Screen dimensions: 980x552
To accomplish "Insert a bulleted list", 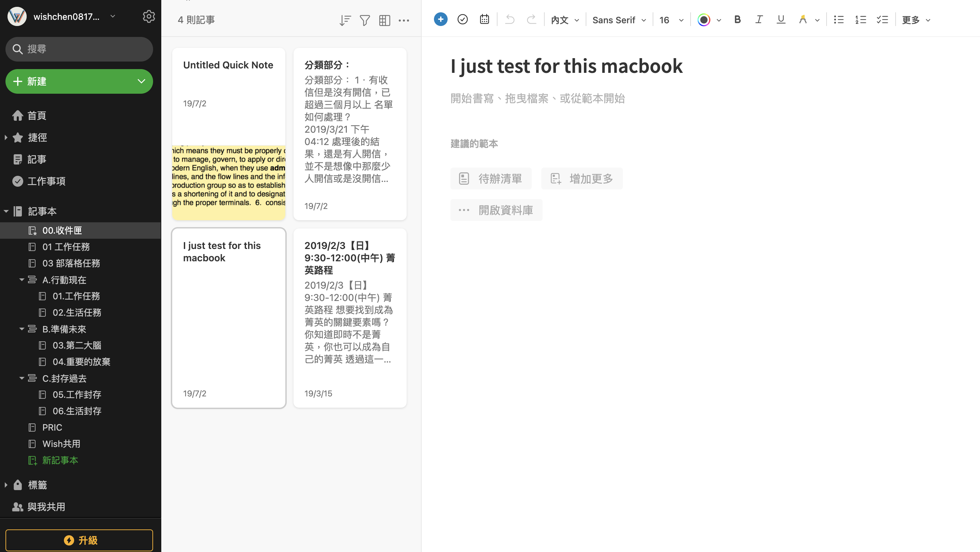I will point(839,20).
